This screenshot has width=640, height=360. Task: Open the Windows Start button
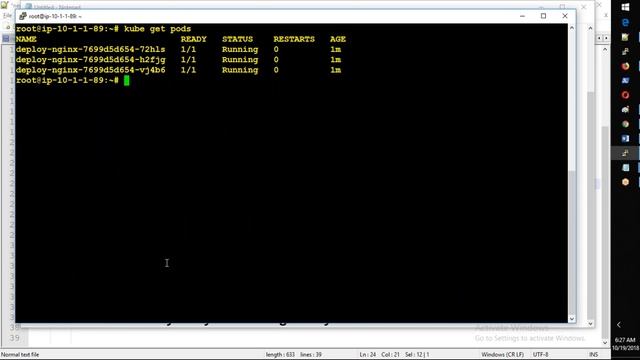click(625, 7)
